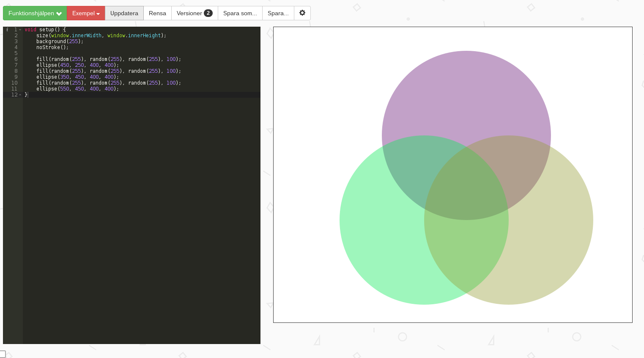Open Versioner list with badge 2
Viewport: 644px width, 358px height.
click(195, 13)
